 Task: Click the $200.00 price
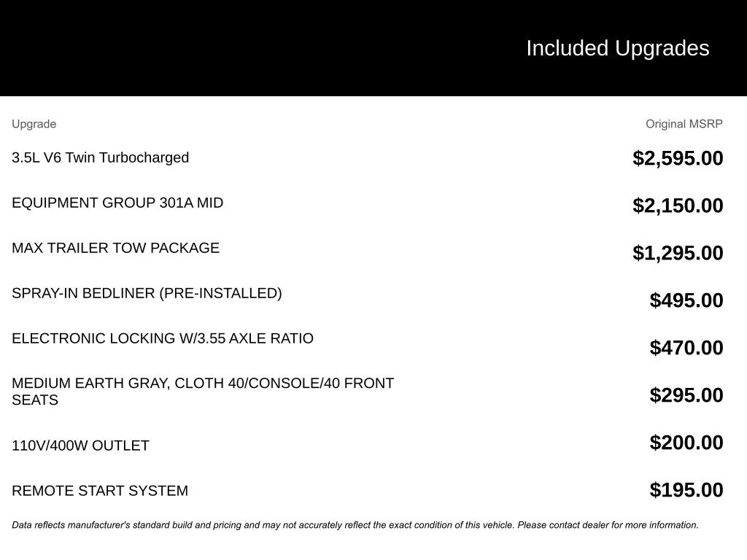click(x=686, y=443)
